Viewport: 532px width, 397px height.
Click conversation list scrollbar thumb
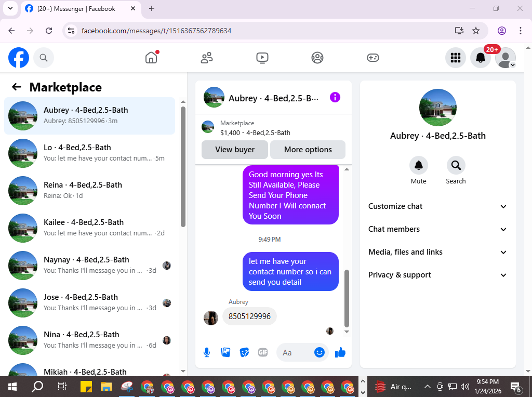183,166
